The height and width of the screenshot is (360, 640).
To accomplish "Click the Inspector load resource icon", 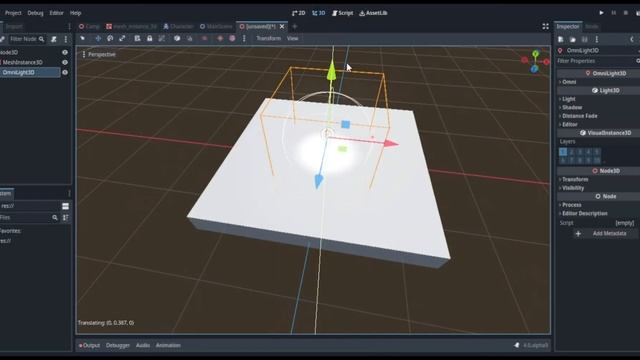I will 573,40.
